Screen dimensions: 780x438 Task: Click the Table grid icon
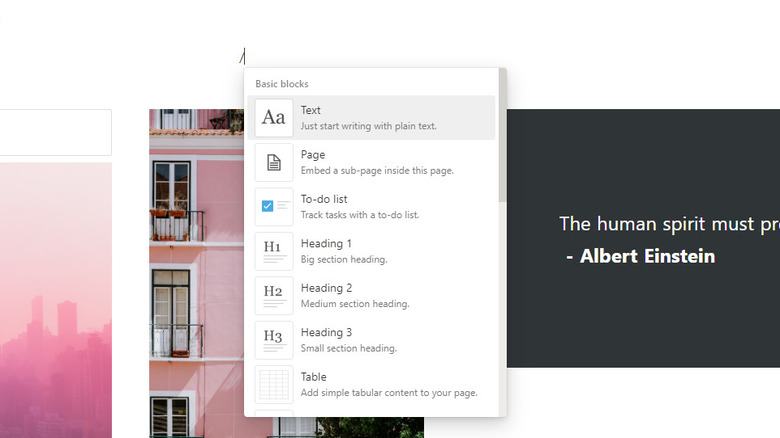pyautogui.click(x=273, y=384)
